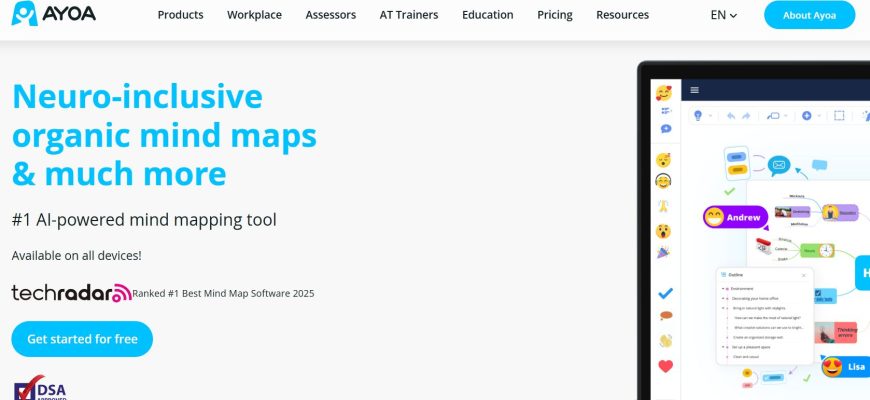Screen dimensions: 870x400
Task: Expand the shape tool dropdown arrow
Action: pos(788,116)
